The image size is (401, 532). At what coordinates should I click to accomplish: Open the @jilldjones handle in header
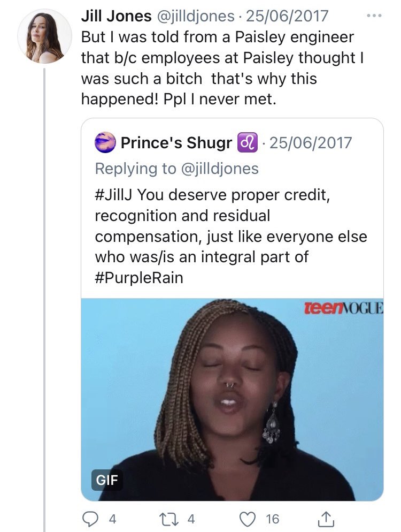(x=194, y=16)
